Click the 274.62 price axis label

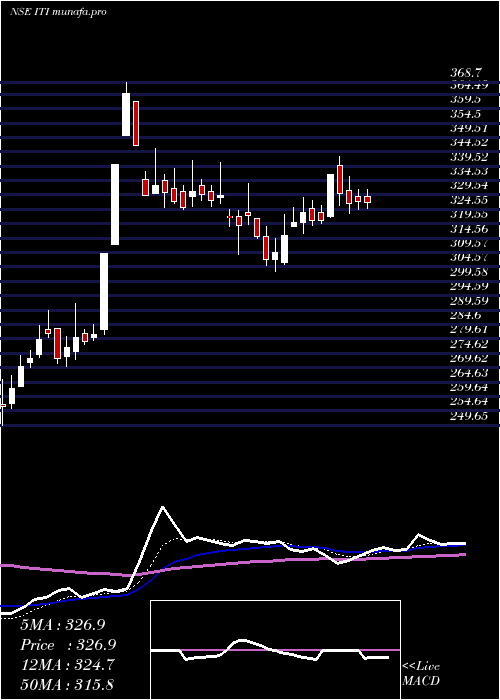pyautogui.click(x=468, y=344)
